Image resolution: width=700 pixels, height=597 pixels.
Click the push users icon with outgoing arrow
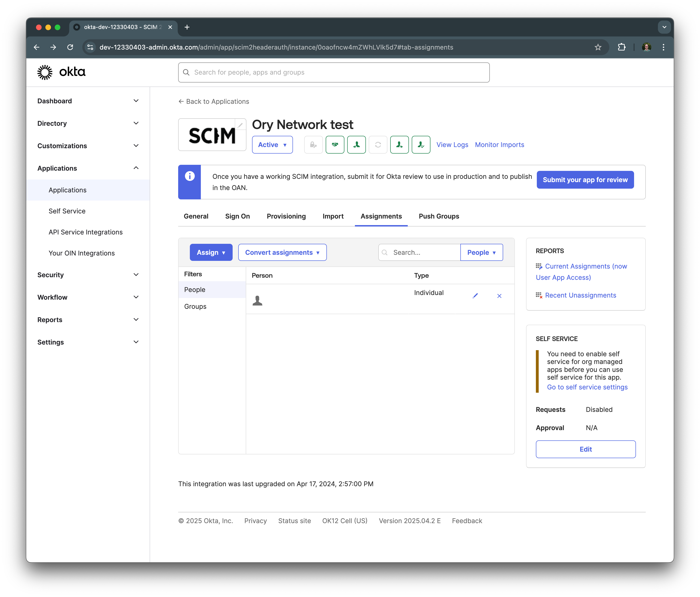pyautogui.click(x=399, y=145)
